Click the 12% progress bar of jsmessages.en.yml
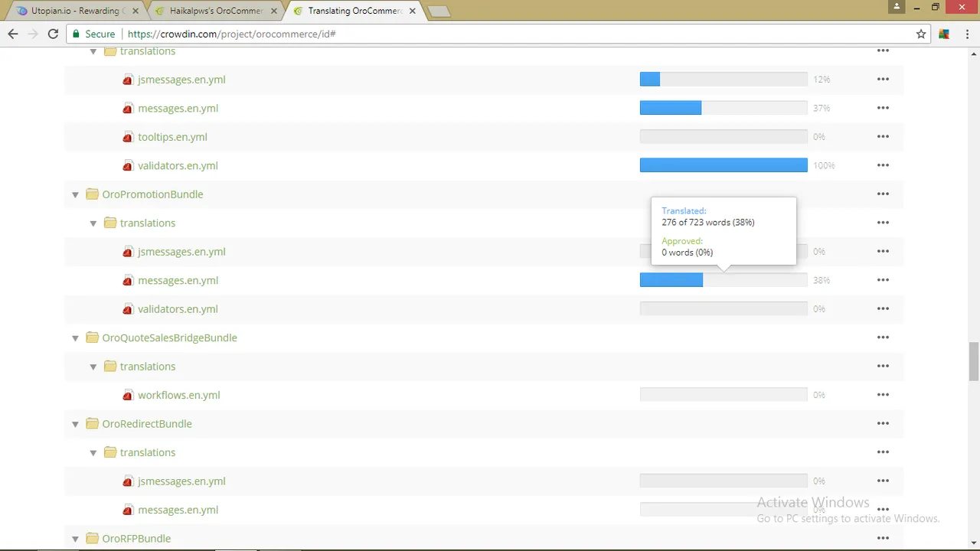The height and width of the screenshot is (551, 980). (724, 80)
